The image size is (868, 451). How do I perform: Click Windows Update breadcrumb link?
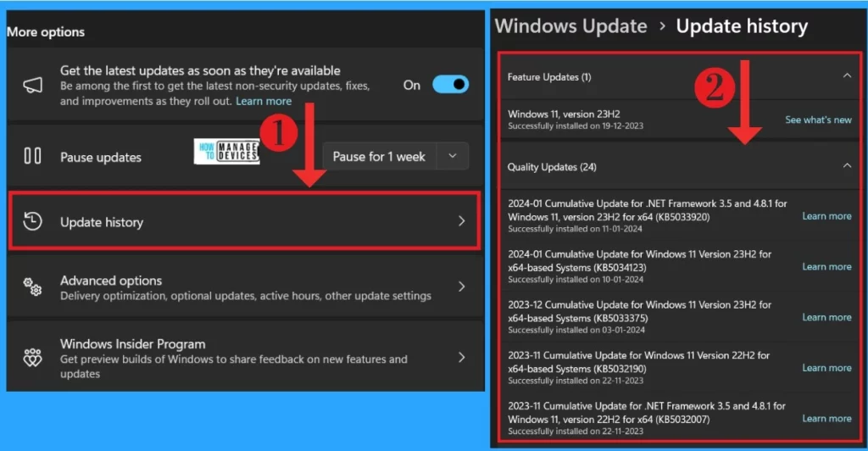coord(570,26)
